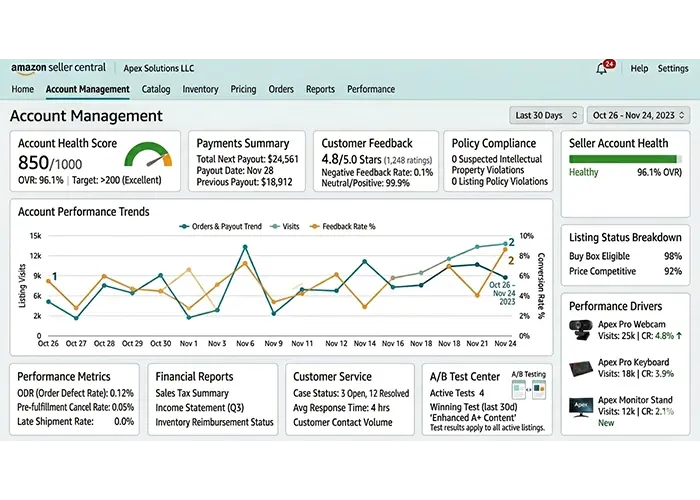Click Previous Payout: $18,912
The width and height of the screenshot is (700, 500).
tap(244, 182)
